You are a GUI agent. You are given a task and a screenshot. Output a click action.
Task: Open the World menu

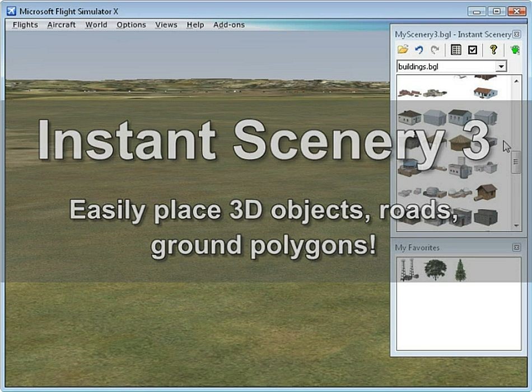tap(96, 25)
